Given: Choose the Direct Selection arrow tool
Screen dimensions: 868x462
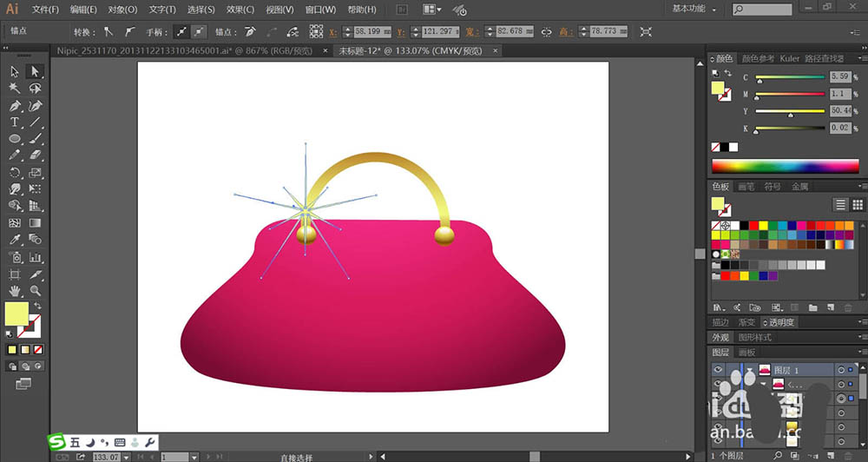Looking at the screenshot, I should click(x=35, y=71).
